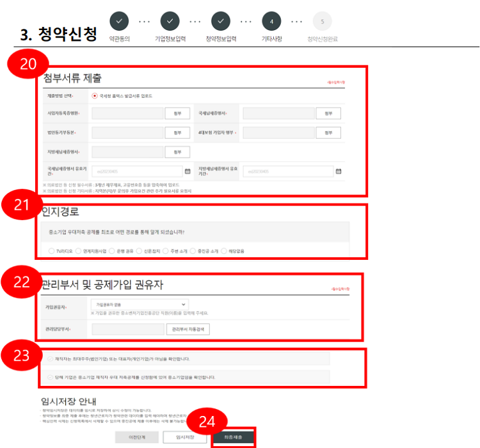This screenshot has height=448, width=480.
Task: Attach file for 사업자등록증명원
Action: [x=177, y=114]
